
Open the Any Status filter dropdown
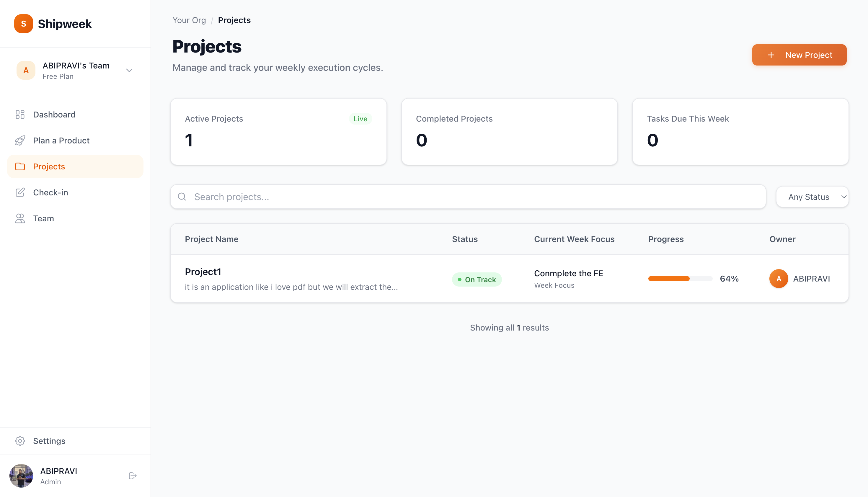click(812, 197)
